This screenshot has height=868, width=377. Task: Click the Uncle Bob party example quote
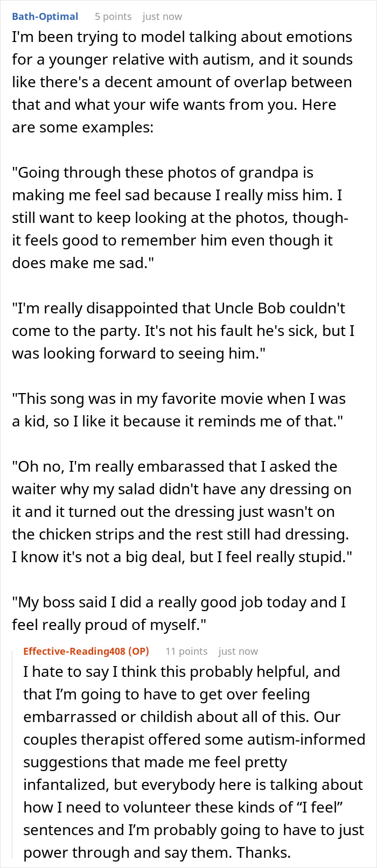[x=183, y=331]
